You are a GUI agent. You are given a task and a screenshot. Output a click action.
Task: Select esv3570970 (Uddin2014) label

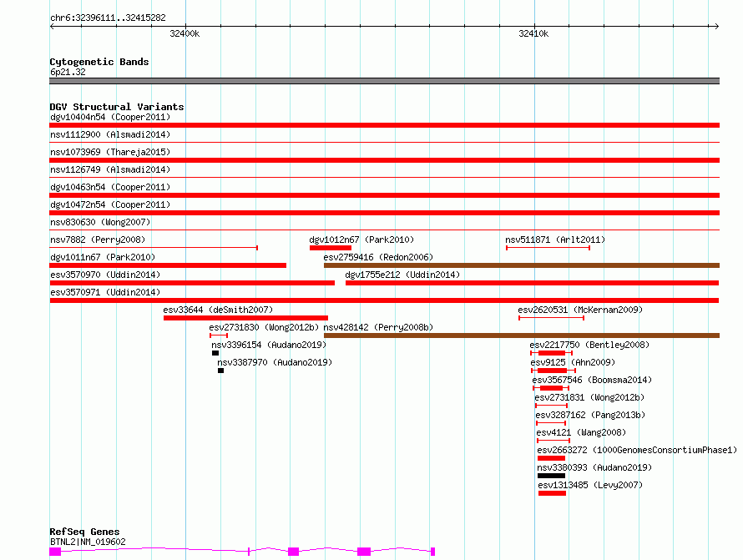click(x=105, y=275)
